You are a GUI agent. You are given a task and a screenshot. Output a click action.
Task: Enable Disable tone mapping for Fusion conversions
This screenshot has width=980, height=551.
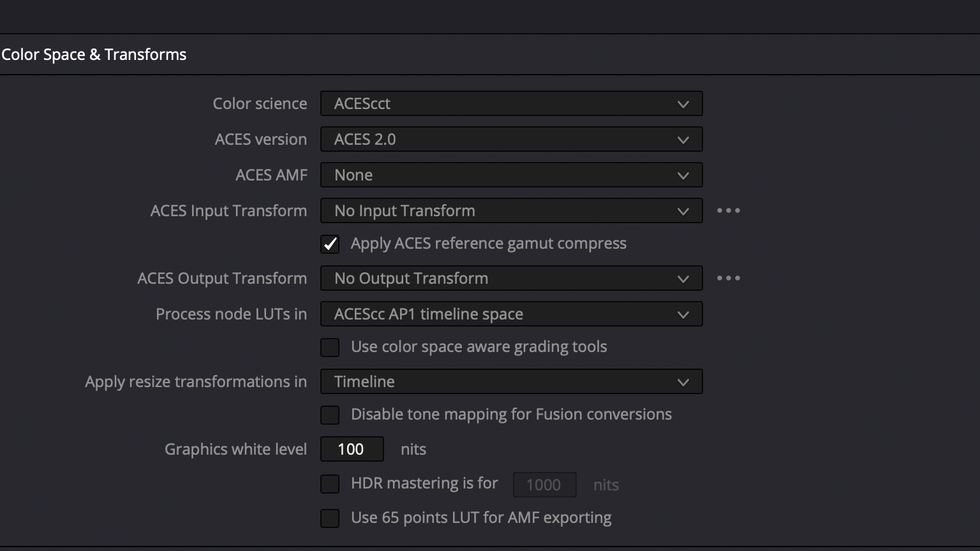pos(330,415)
